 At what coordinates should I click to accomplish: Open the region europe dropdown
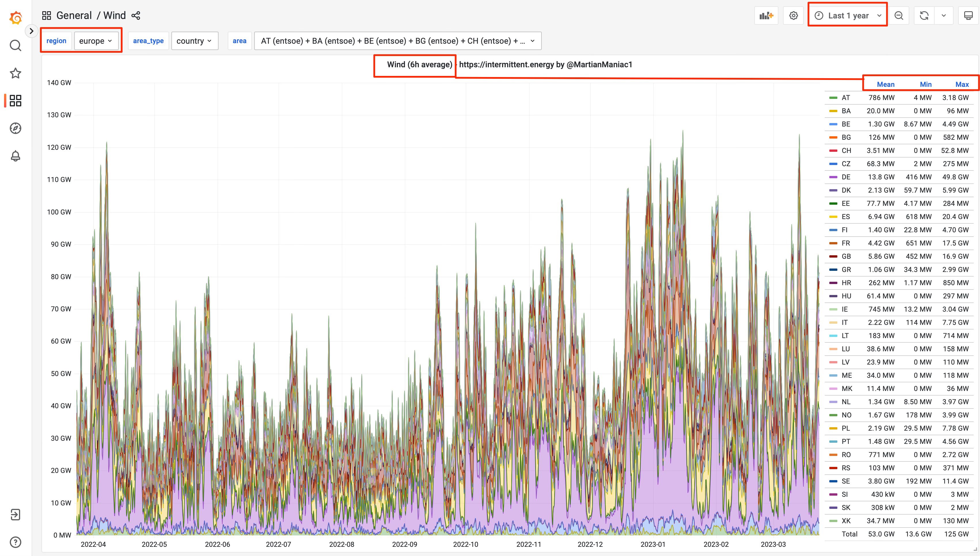tap(96, 41)
